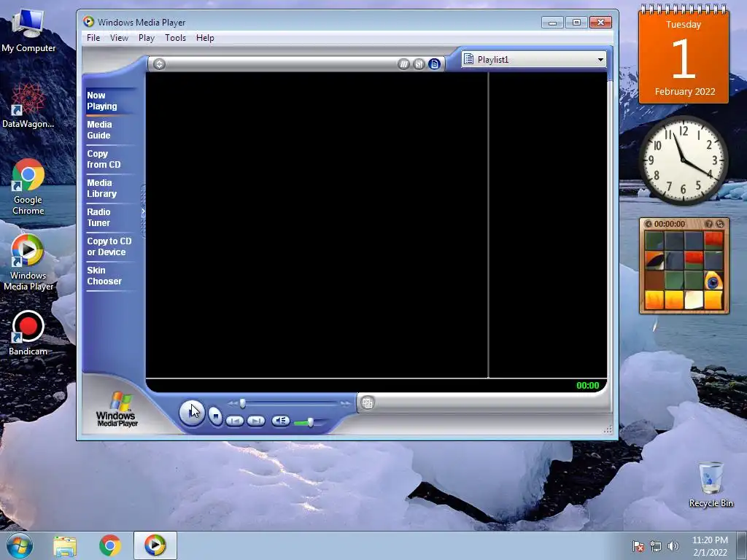Click the Media Player title bar icon
The height and width of the screenshot is (560, 747).
(x=88, y=22)
